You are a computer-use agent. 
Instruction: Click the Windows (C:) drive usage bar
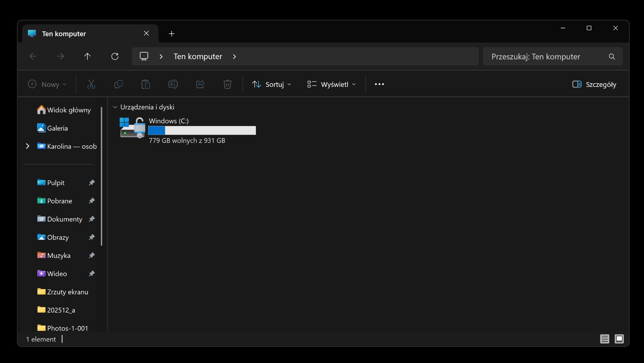coord(202,130)
